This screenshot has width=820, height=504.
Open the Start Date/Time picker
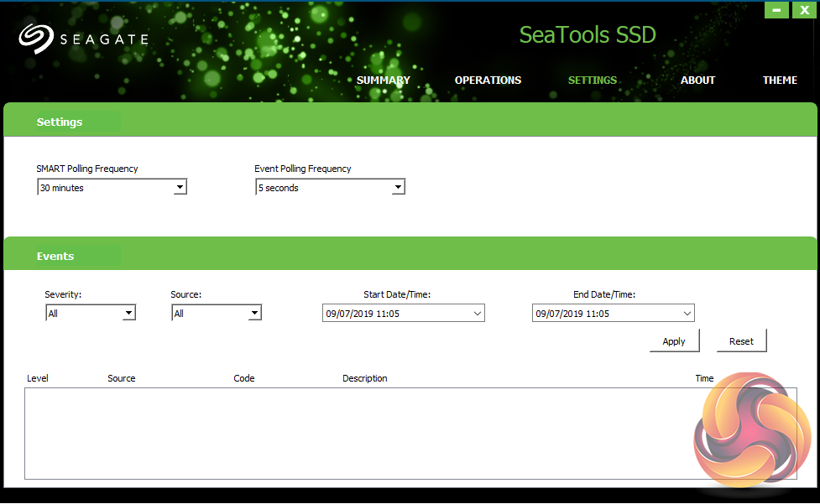[x=478, y=314]
